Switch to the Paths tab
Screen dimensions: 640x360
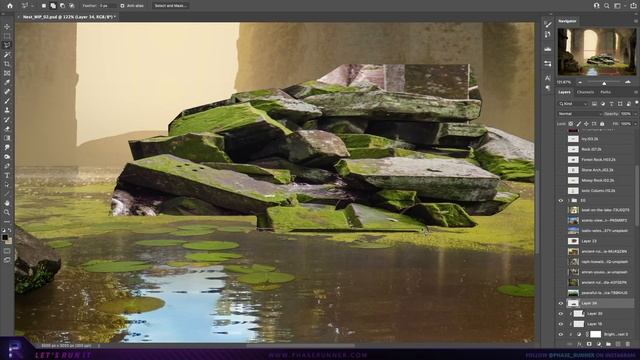(606, 92)
